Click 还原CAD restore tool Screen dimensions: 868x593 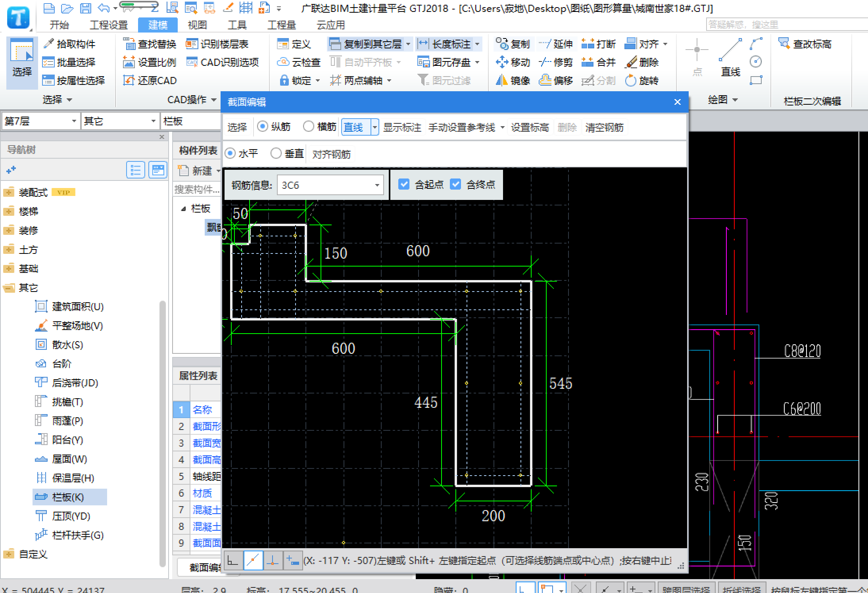pyautogui.click(x=150, y=81)
